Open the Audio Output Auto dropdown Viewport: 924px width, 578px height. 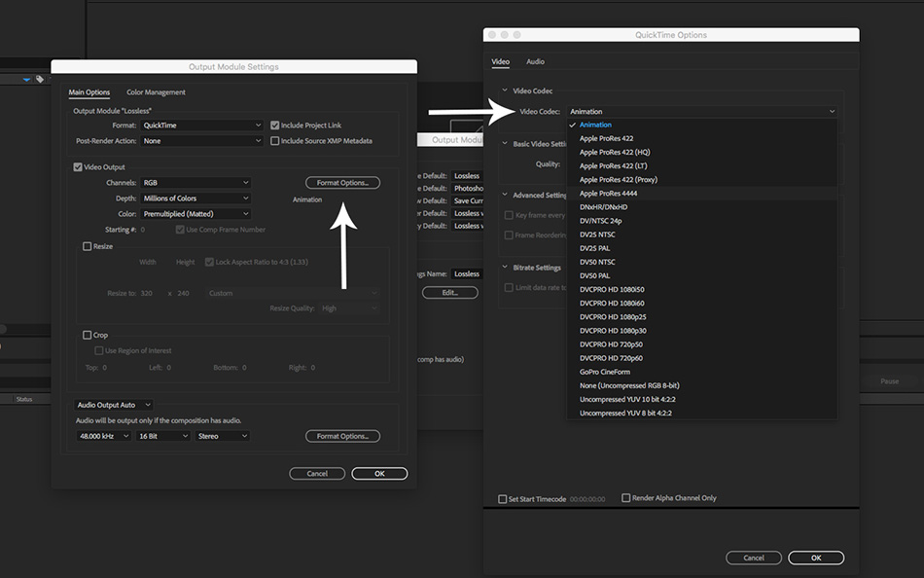(x=114, y=405)
